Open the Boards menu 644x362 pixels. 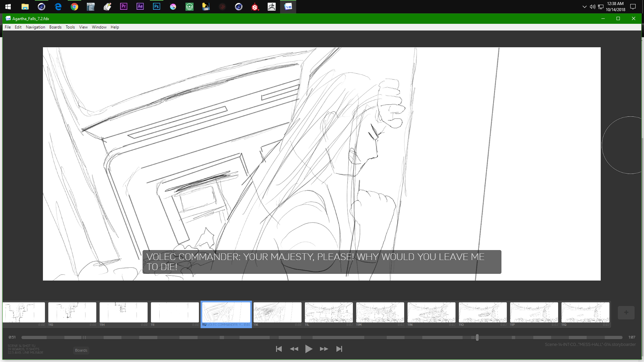coord(55,27)
